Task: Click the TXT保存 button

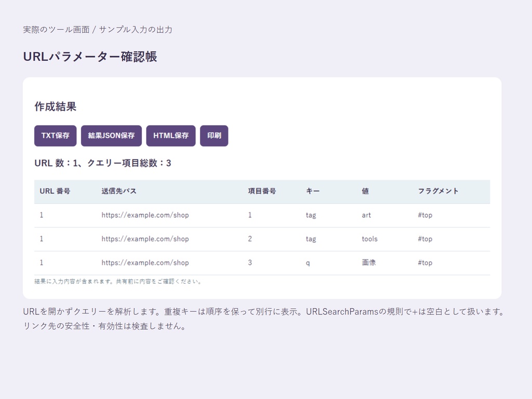Action: (x=55, y=136)
